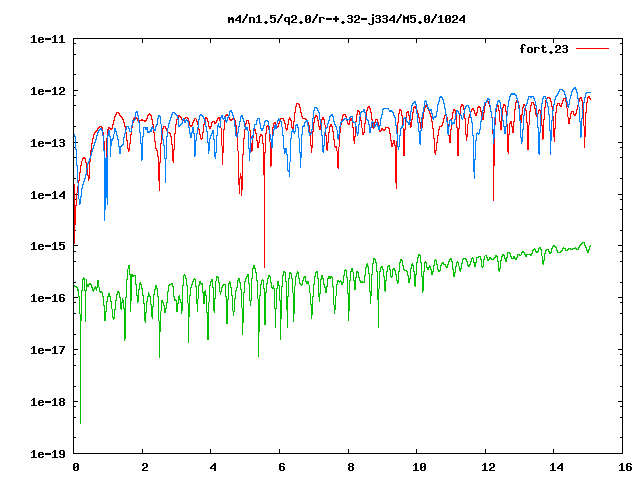This screenshot has width=640, height=480.
Task: Select the 1e-11 y-axis label
Action: [48, 39]
